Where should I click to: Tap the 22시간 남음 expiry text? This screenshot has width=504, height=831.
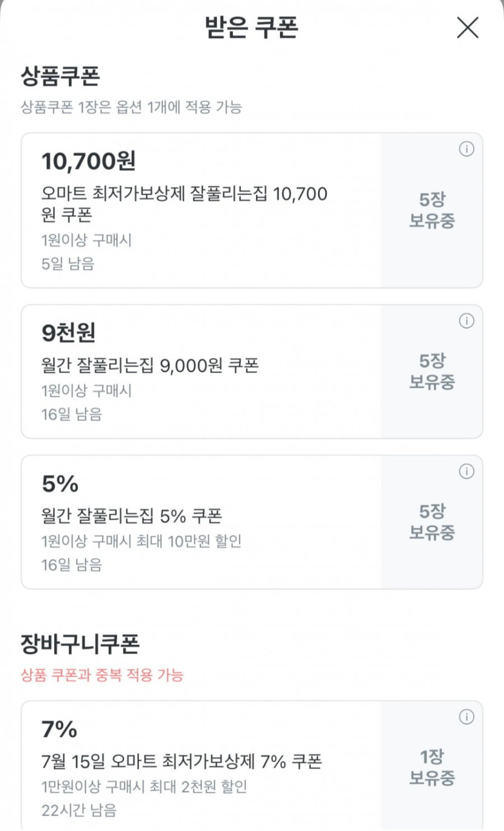point(79,810)
